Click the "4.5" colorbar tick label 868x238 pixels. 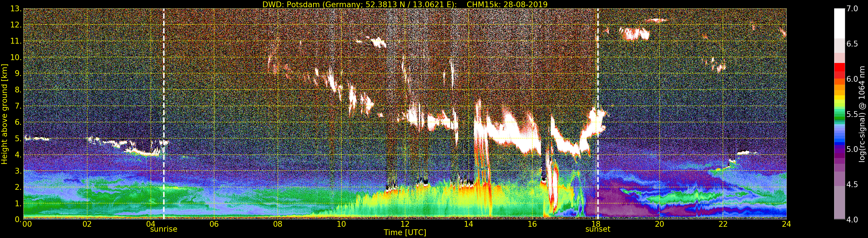(x=852, y=185)
